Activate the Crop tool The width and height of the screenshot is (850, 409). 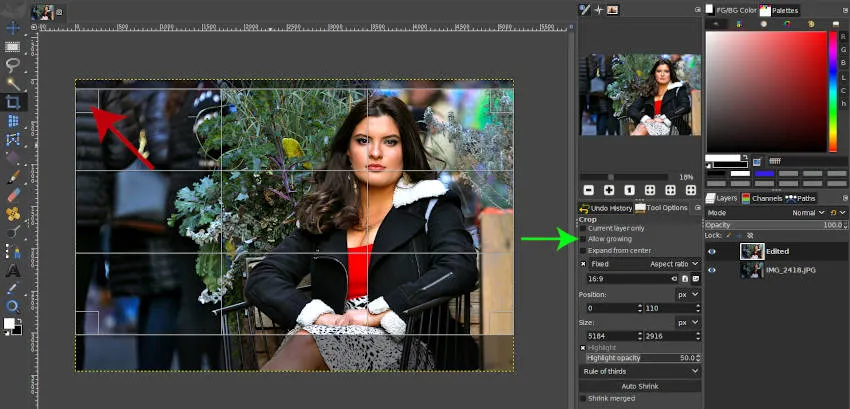point(13,102)
